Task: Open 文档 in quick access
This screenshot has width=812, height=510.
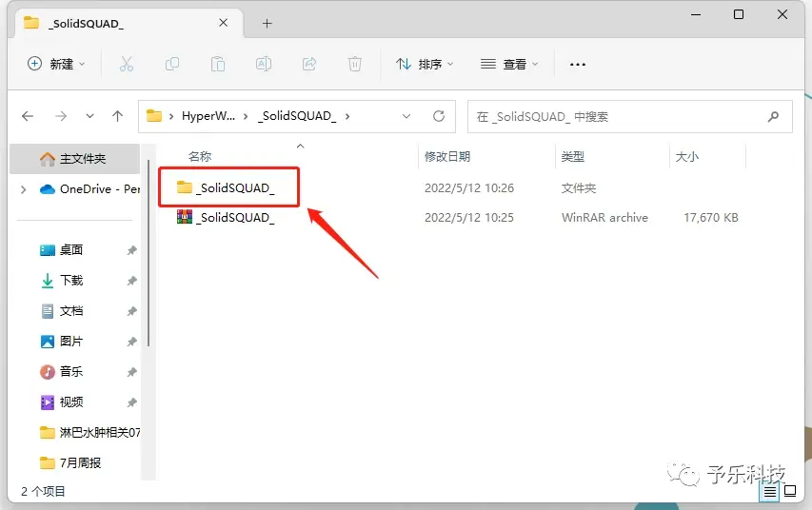Action: point(62,310)
